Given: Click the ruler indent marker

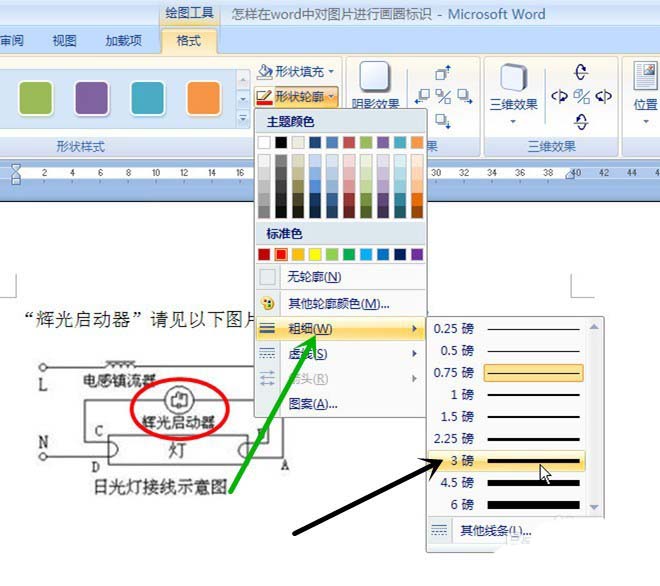Looking at the screenshot, I should tap(16, 174).
